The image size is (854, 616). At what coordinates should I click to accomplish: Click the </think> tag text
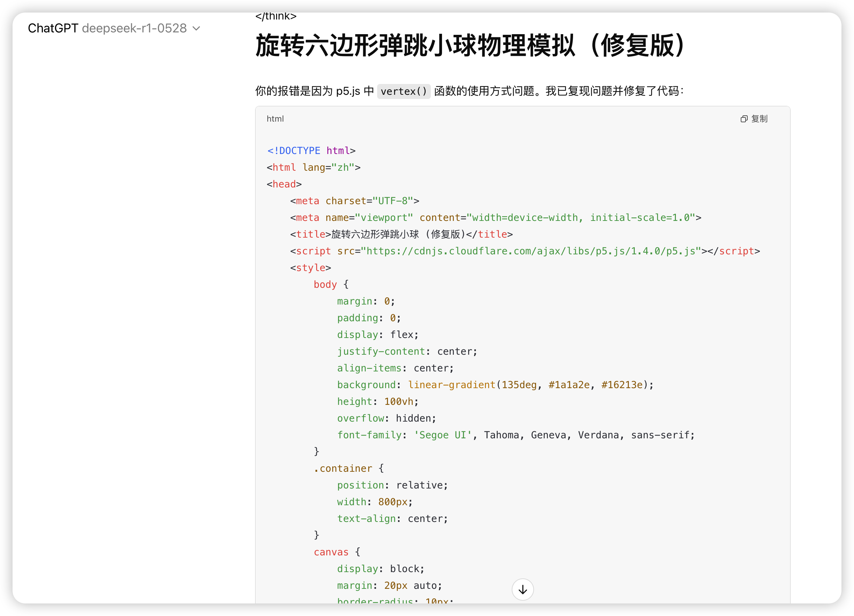coord(276,16)
